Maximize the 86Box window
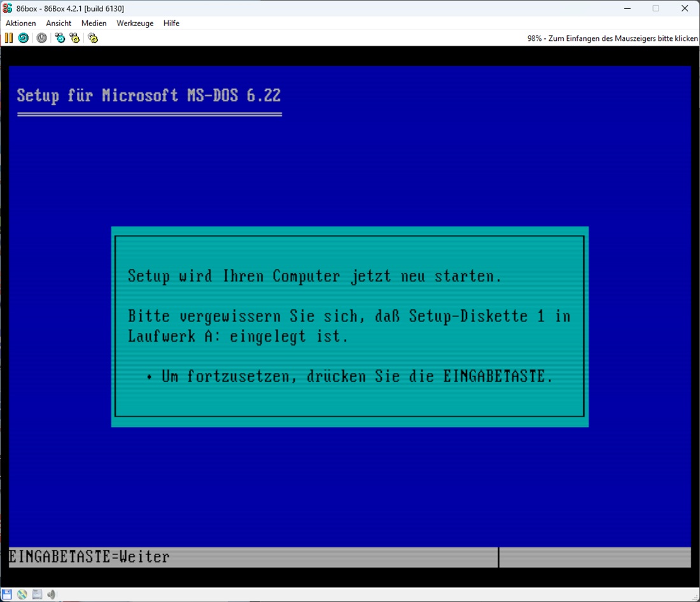This screenshot has width=700, height=602. tap(655, 8)
